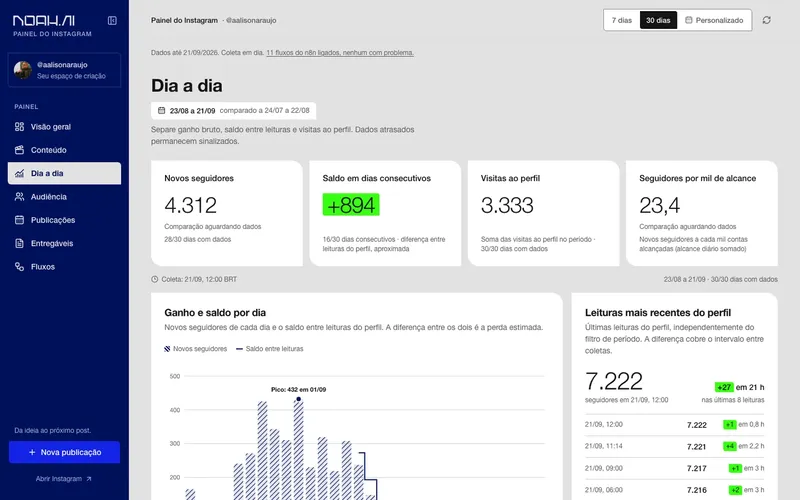Image resolution: width=800 pixels, height=500 pixels.
Task: Open the Publicações section
Action: coord(64,220)
